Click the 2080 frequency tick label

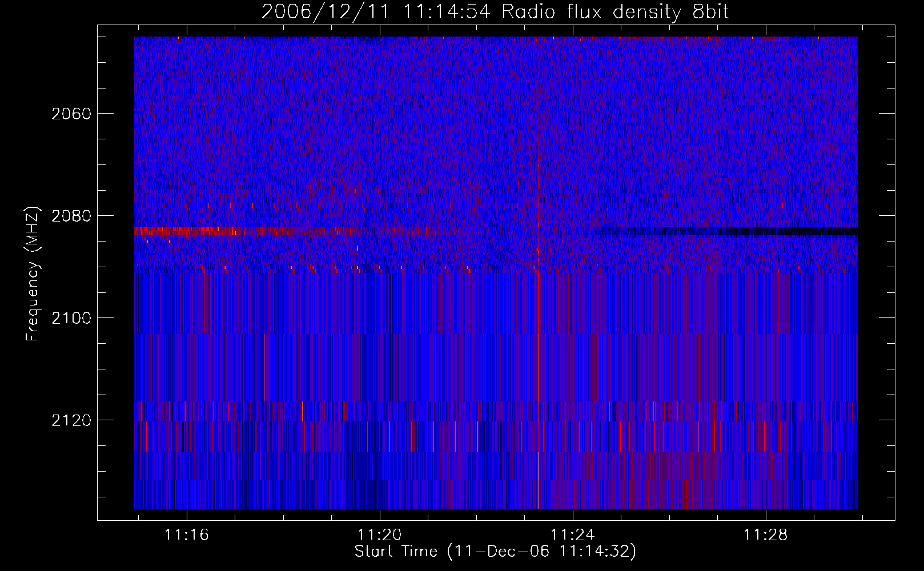pos(71,216)
